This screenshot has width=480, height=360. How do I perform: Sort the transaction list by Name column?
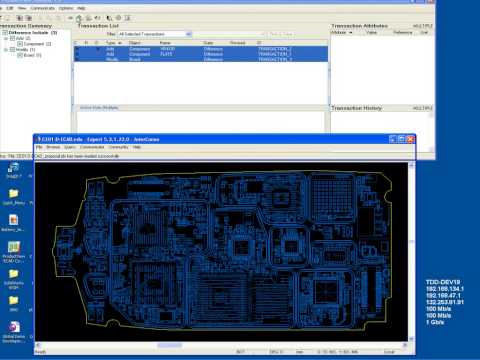click(x=165, y=43)
